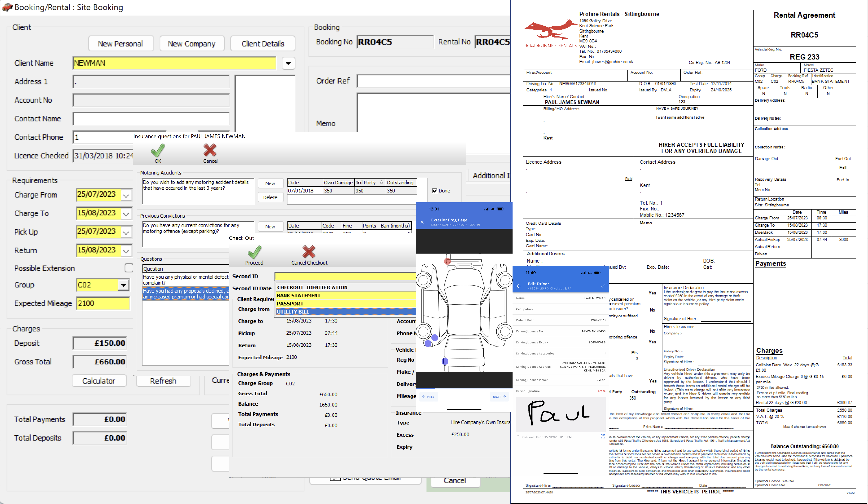Click the Refresh button

[x=163, y=381]
